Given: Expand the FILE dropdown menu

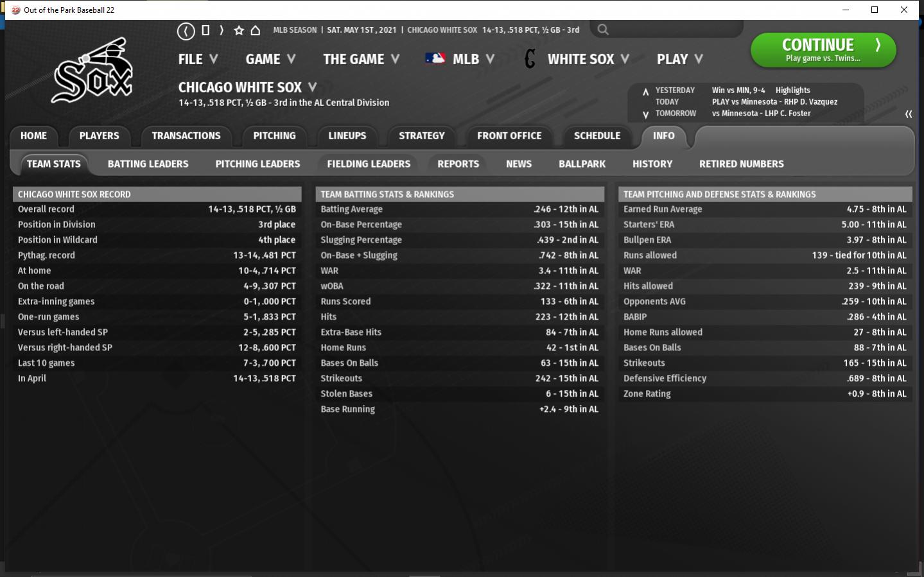Looking at the screenshot, I should [x=198, y=59].
